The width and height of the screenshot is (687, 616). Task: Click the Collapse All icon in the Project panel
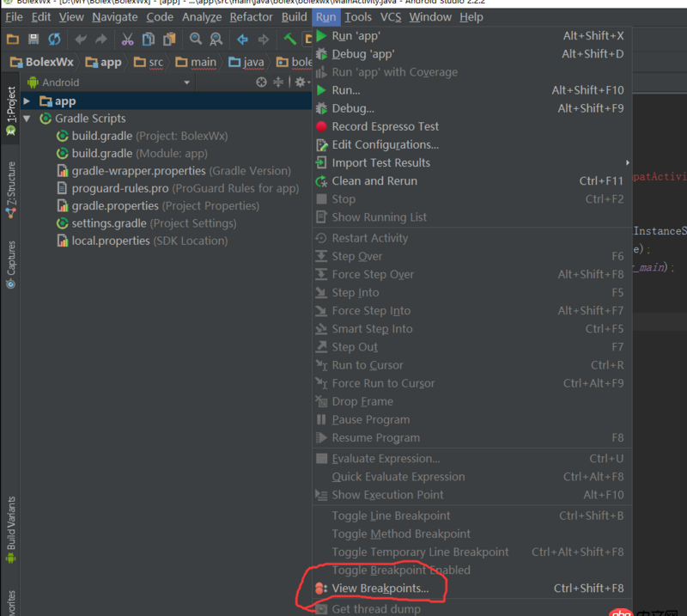277,81
